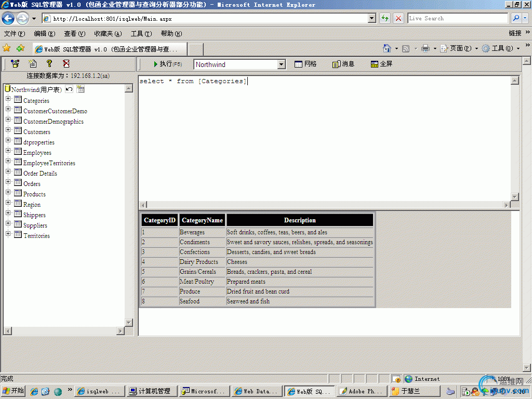Click the Orders table icon
Screen dimensions: 532x399
coord(18,183)
